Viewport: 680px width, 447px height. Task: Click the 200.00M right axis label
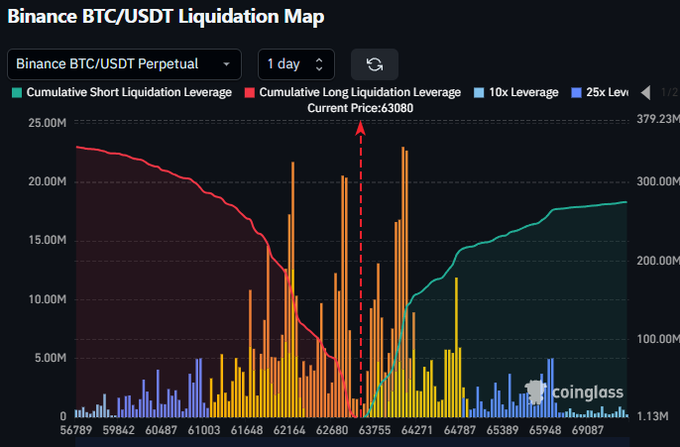pos(658,261)
